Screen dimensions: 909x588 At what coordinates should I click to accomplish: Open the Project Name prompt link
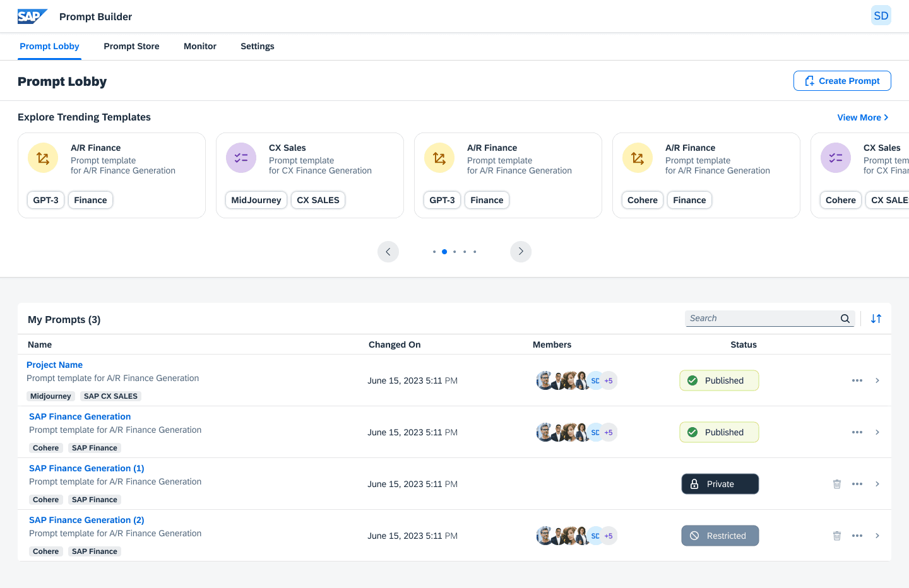54,365
